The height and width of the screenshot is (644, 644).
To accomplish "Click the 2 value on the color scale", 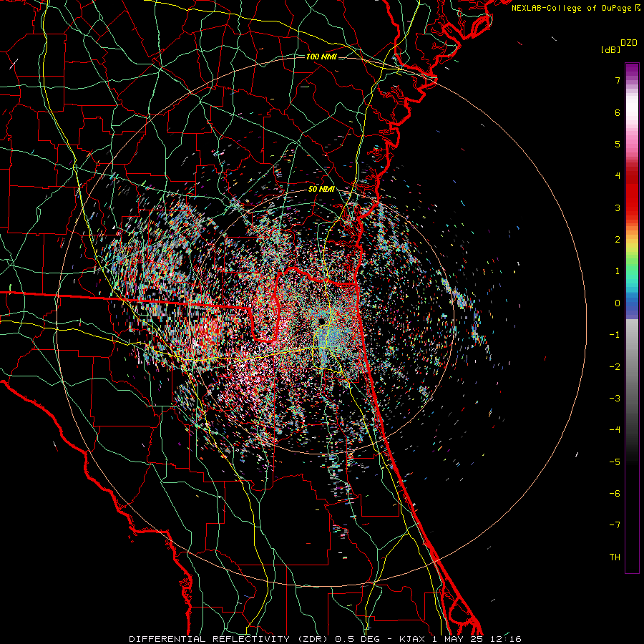I will click(618, 240).
